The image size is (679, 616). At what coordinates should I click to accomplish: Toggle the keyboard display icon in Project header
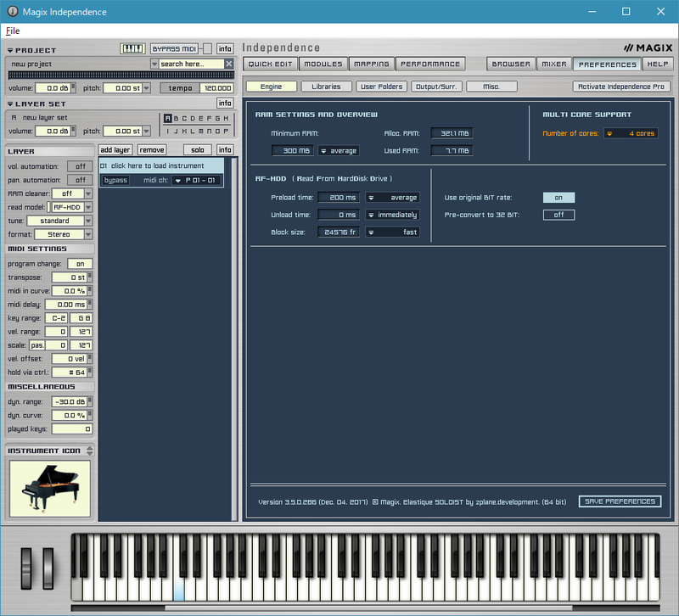tap(132, 48)
